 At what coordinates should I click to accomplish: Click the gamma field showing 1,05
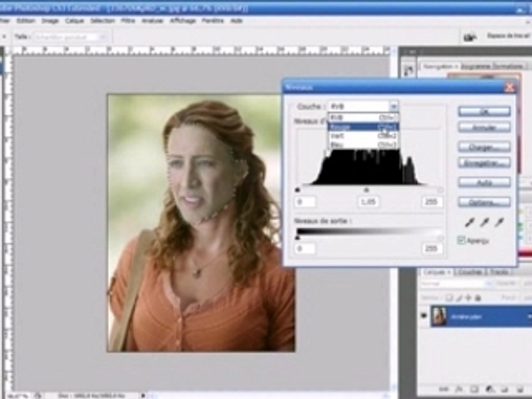(x=369, y=202)
